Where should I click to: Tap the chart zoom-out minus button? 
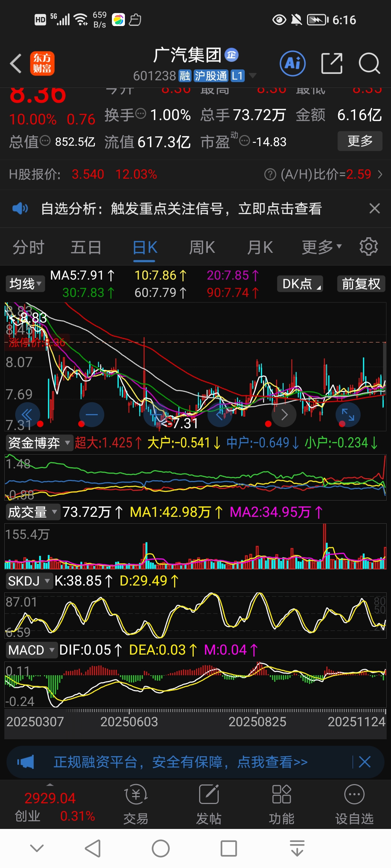[92, 414]
